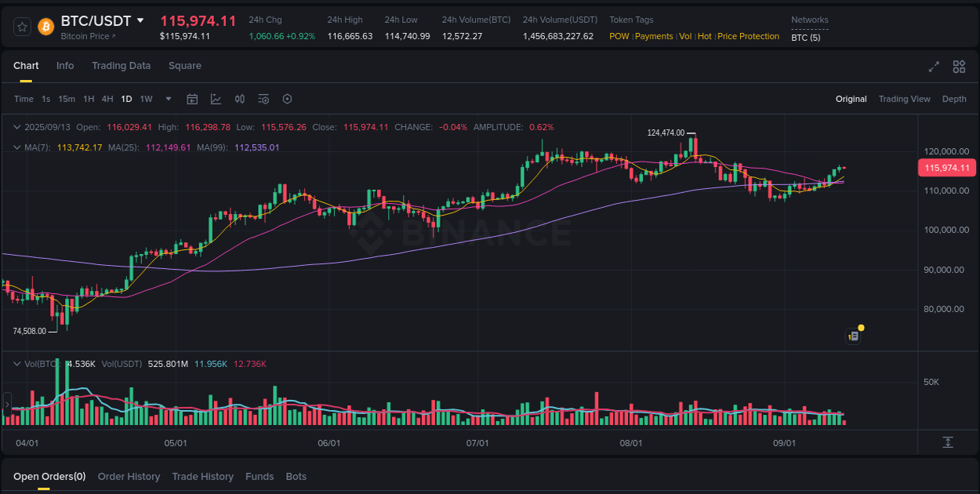Image resolution: width=980 pixels, height=494 pixels.
Task: Open the layout grid icon
Action: [x=959, y=67]
